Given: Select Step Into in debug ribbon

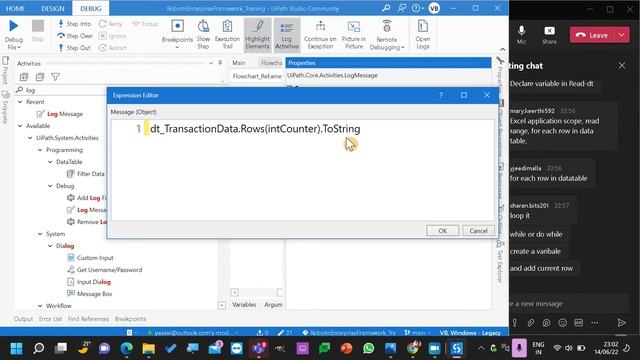Looking at the screenshot, I should [75, 24].
